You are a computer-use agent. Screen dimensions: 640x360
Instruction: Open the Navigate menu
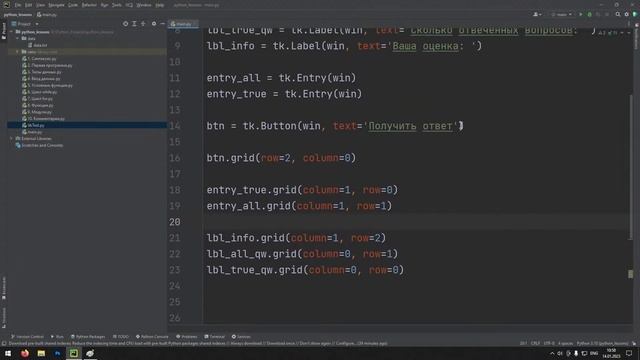tap(56, 5)
